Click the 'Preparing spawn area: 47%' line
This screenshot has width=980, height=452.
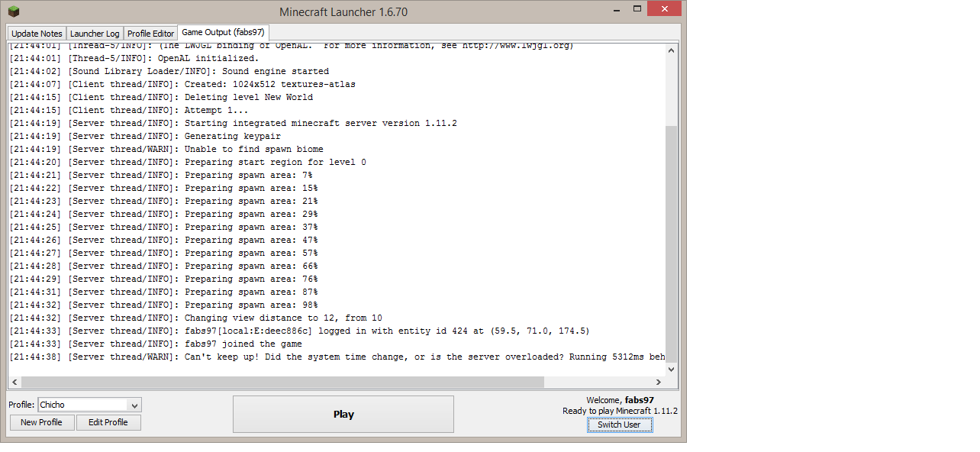pos(163,240)
